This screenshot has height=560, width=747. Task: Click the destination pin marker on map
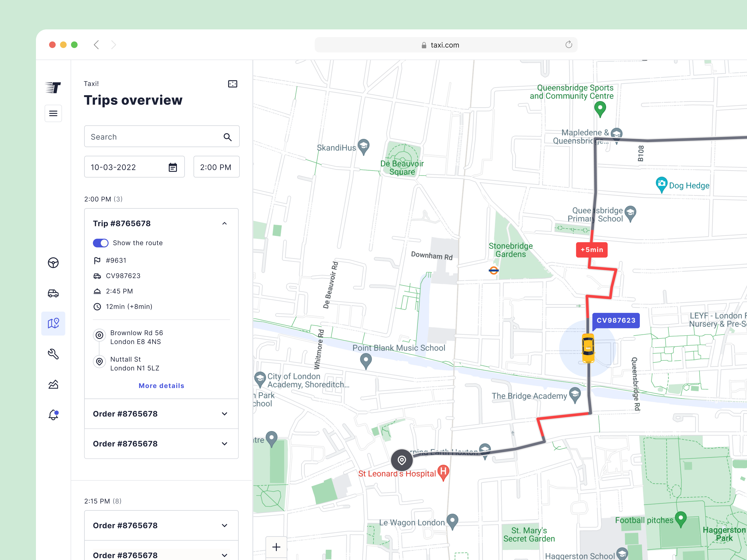(x=402, y=460)
